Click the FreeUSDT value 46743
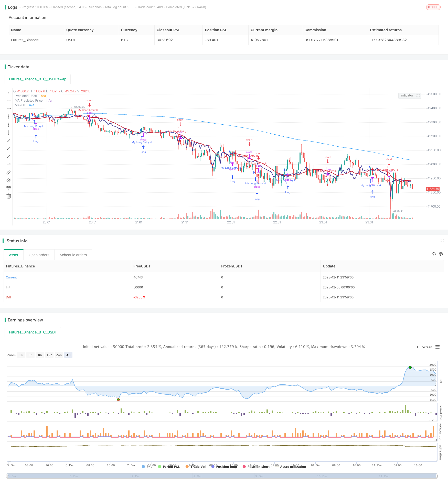 [x=138, y=277]
